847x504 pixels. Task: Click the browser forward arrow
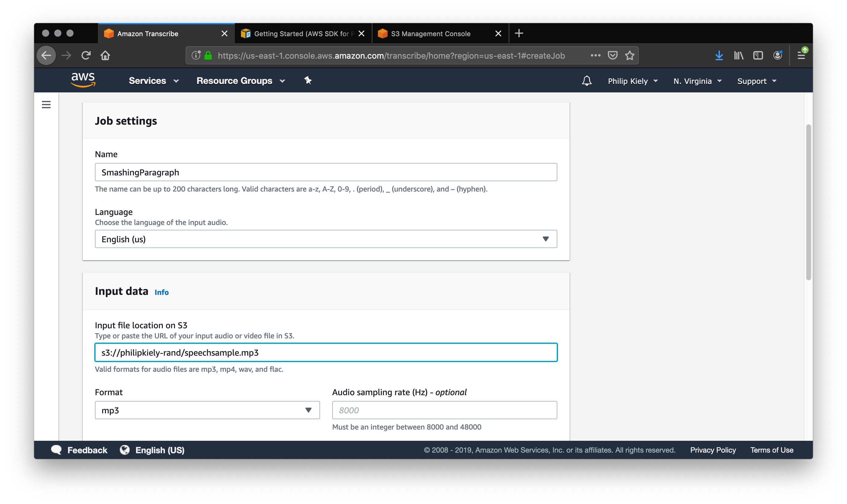click(66, 55)
